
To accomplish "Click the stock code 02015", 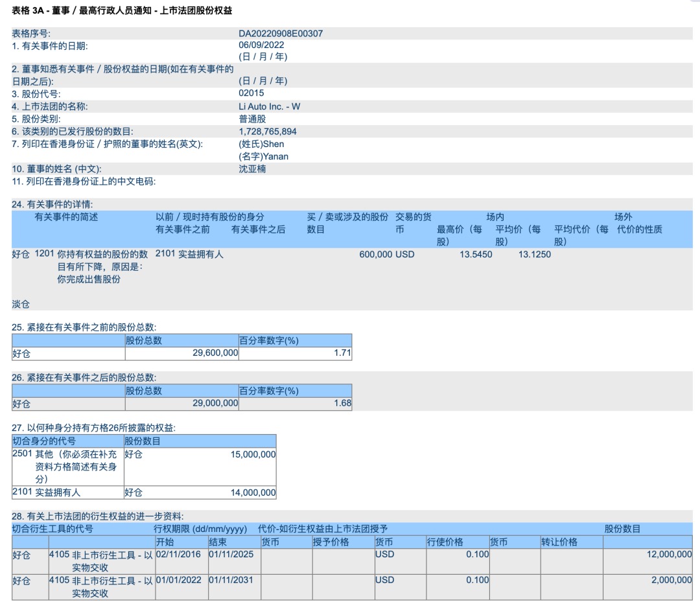I will [251, 93].
